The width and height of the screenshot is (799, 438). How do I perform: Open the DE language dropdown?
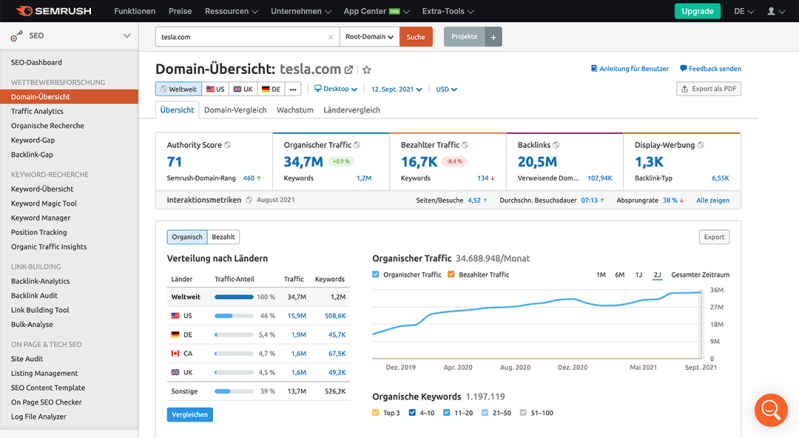(x=744, y=11)
